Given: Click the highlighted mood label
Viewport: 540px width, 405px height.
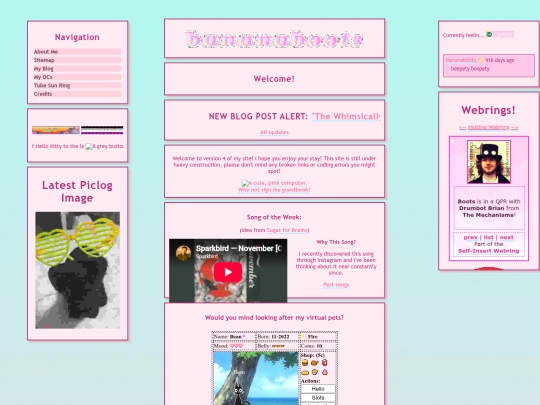Looking at the screenshot, I should tap(503, 34).
